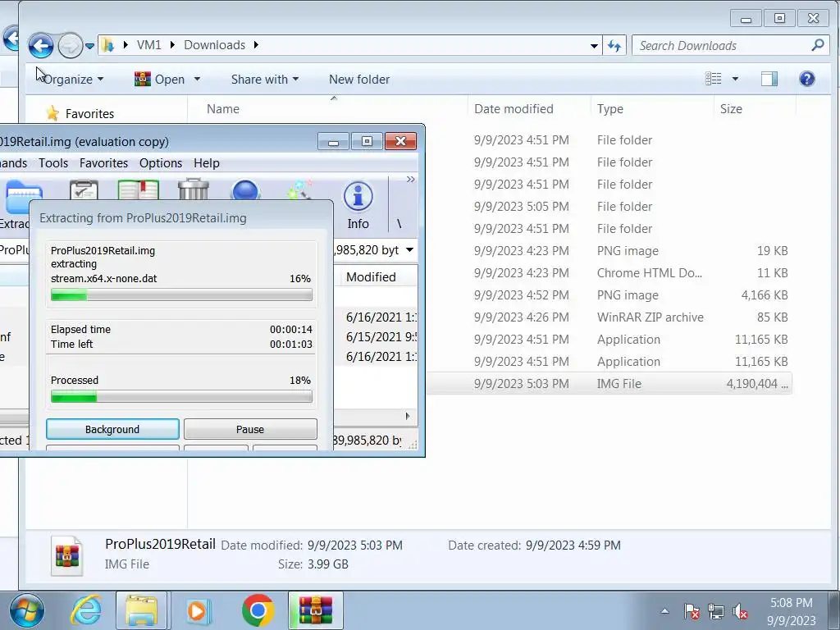Click the WinRAR Extract To folder icon

click(x=24, y=199)
